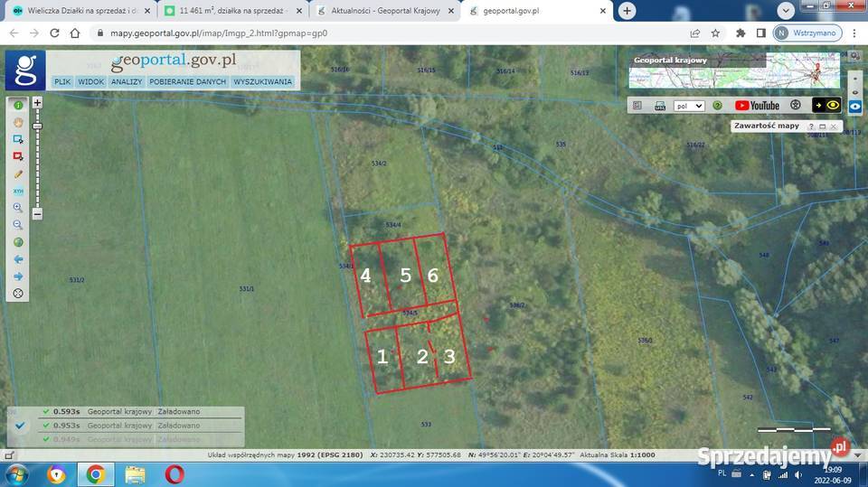
Task: Click the magnifier zoom-in tool
Action: (17, 208)
